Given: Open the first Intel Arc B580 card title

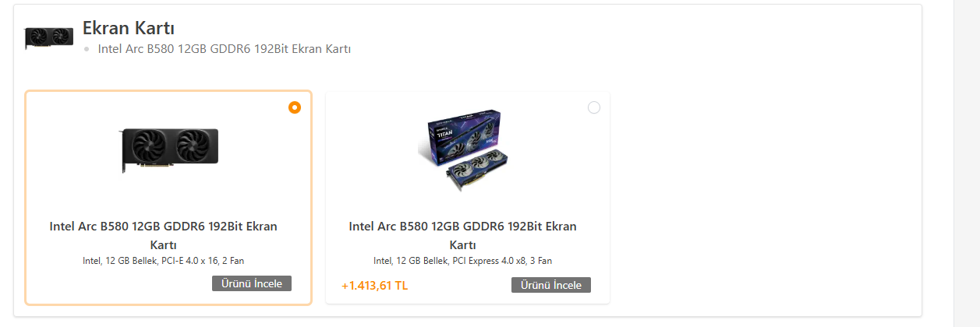Looking at the screenshot, I should tap(164, 235).
